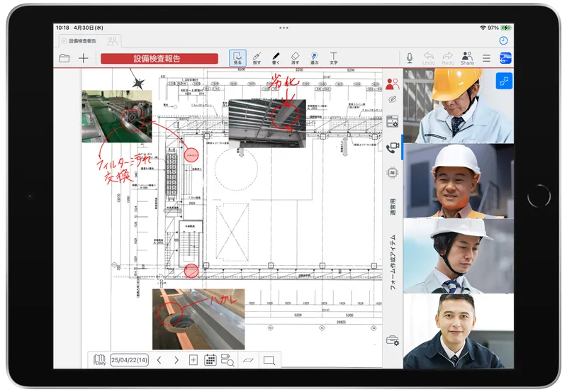The height and width of the screenshot is (392, 567).
Task: Select the 書く pen tool
Action: coord(276,57)
